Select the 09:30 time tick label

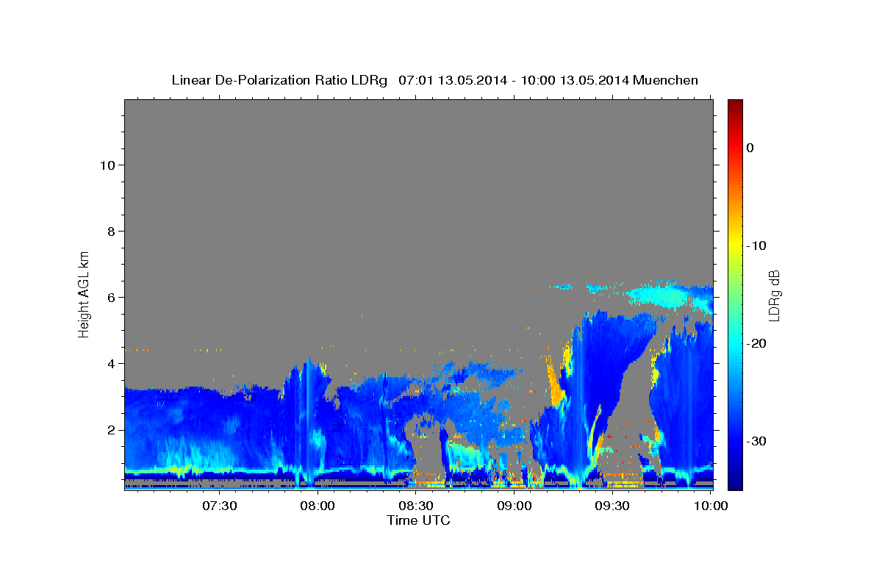[612, 506]
